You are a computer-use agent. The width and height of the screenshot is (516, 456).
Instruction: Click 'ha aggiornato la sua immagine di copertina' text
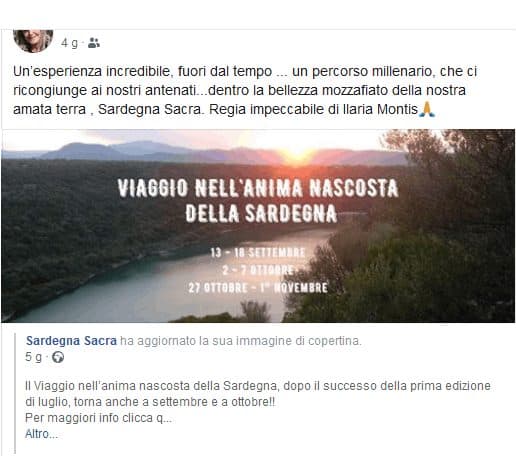pyautogui.click(x=241, y=341)
